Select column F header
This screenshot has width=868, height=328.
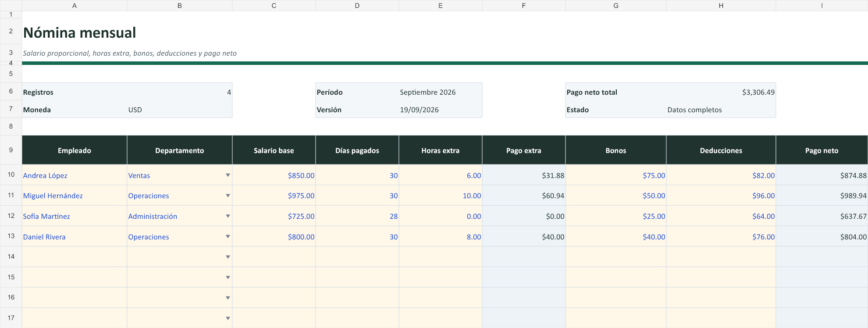[524, 6]
